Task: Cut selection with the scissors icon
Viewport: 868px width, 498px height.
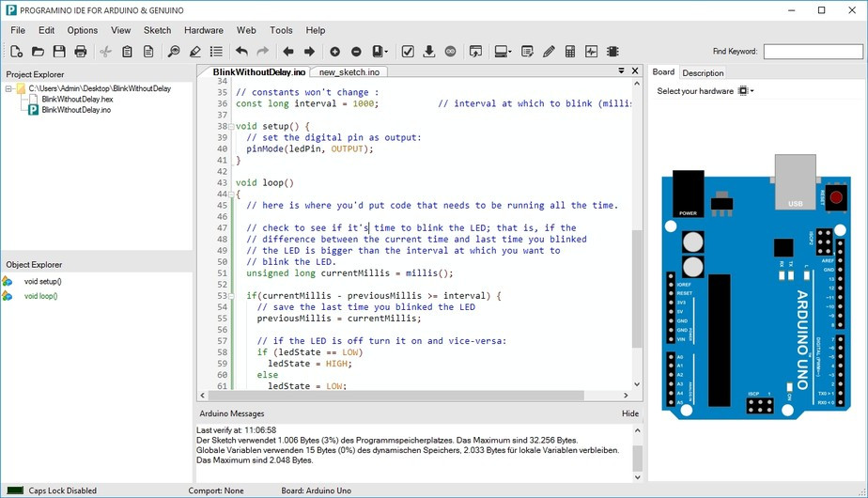Action: [105, 52]
